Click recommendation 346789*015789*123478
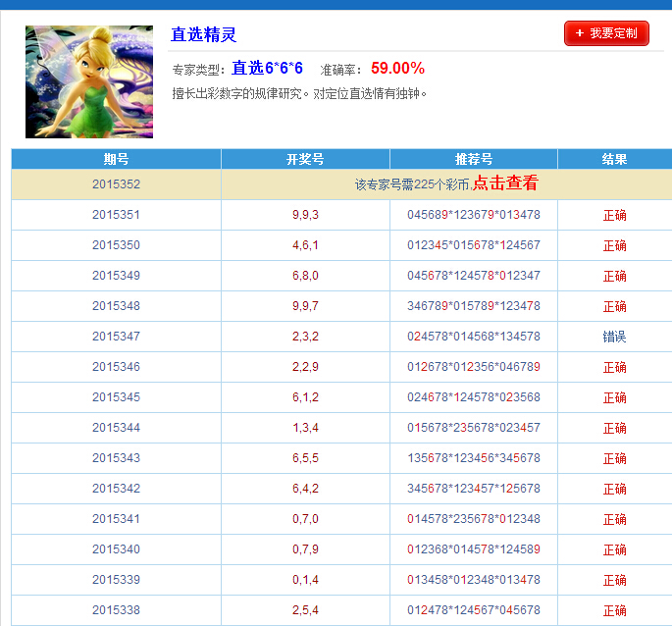The height and width of the screenshot is (626, 672). click(x=474, y=306)
